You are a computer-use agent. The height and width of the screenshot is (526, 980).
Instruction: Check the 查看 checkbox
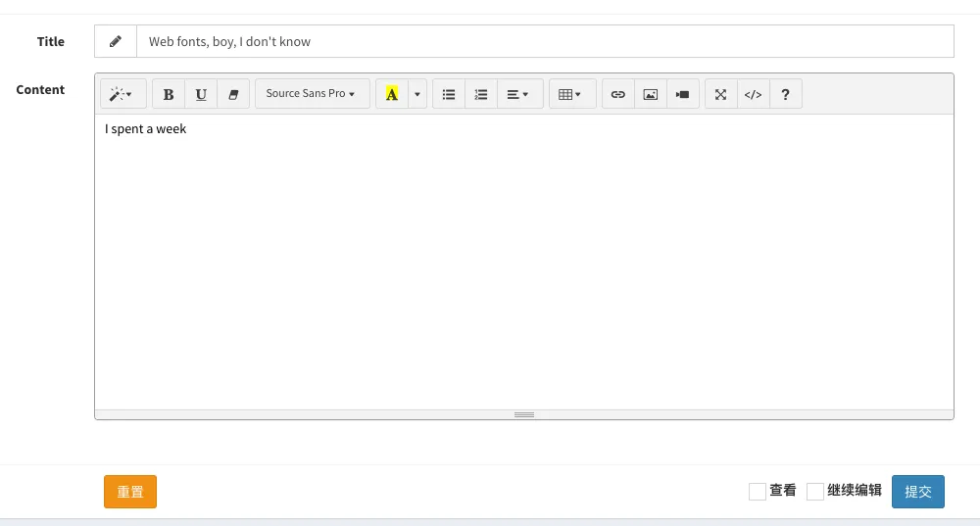pyautogui.click(x=758, y=492)
